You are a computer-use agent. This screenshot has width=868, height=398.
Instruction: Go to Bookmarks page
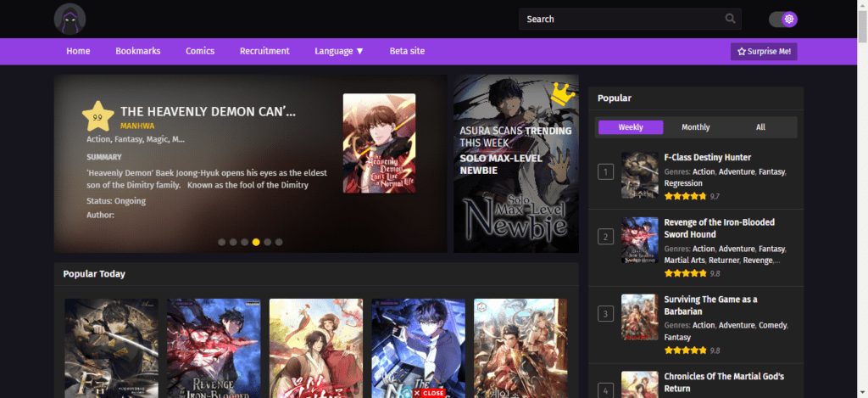(x=138, y=51)
